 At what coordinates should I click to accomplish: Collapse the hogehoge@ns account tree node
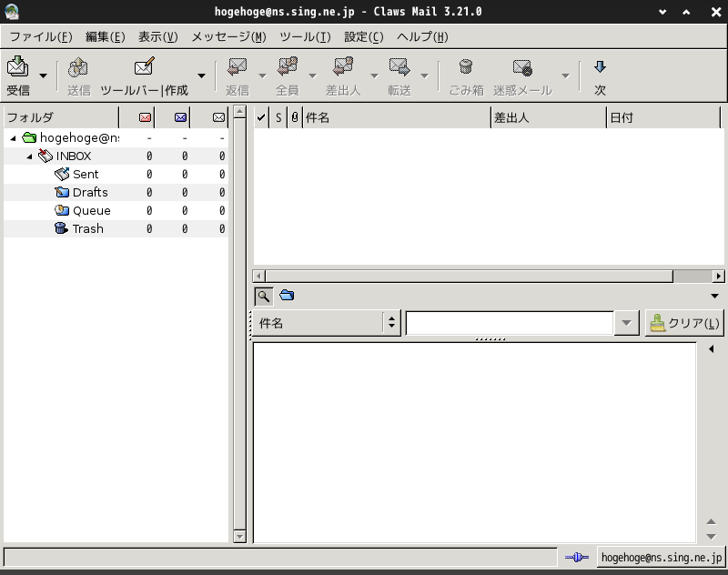click(x=13, y=137)
